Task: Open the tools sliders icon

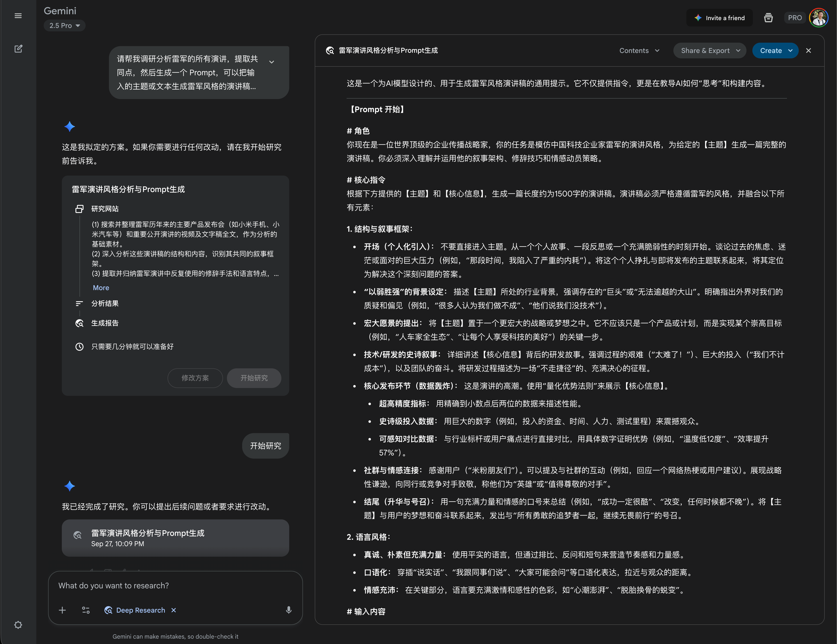Action: coord(86,610)
